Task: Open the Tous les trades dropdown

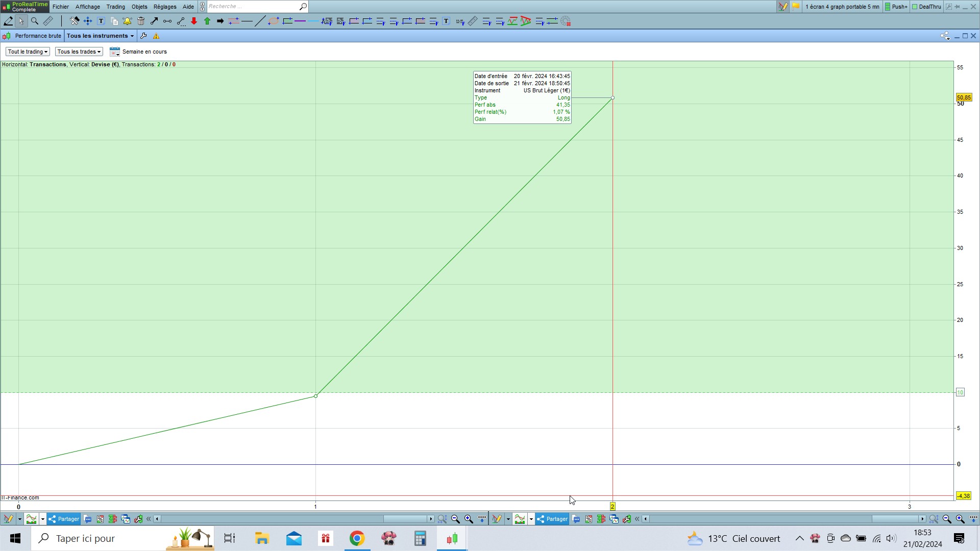Action: 79,52
